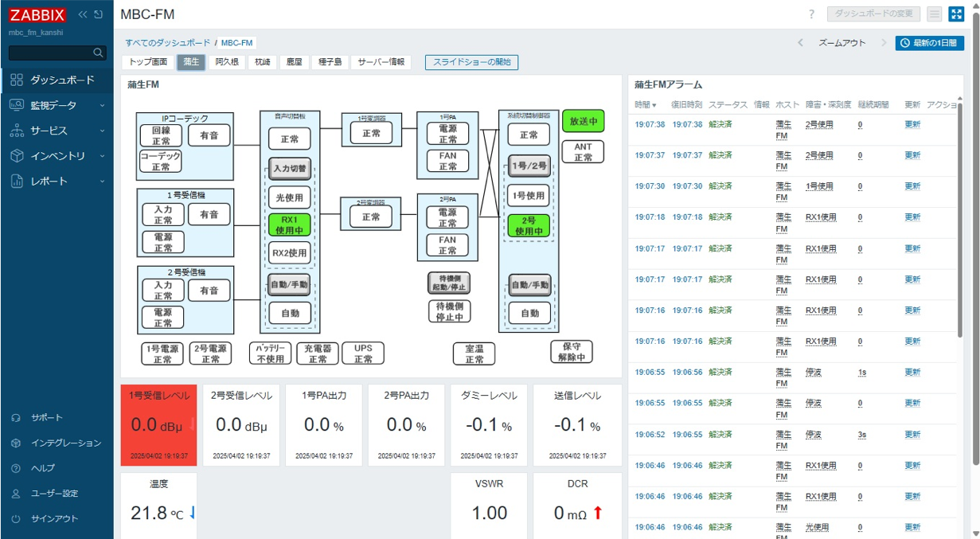Open ダッシュボード from the sidebar
This screenshot has width=980, height=539.
57,80
